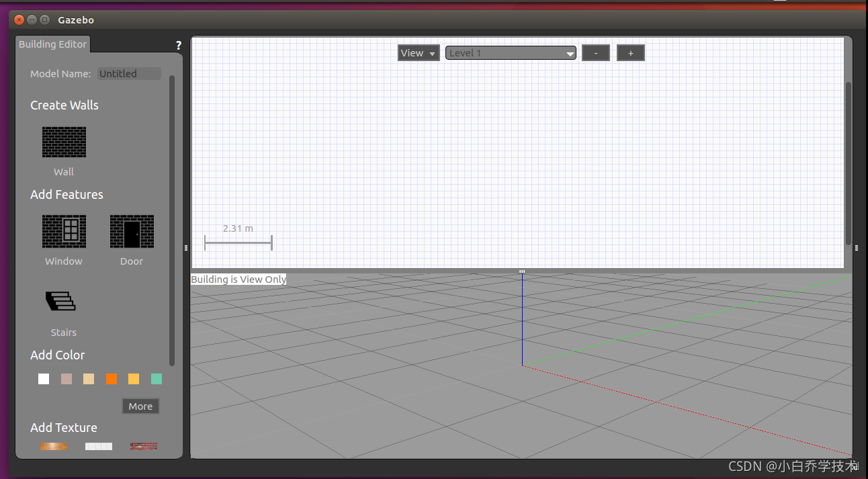Viewport: 868px width, 479px height.
Task: Select the teal green color swatch
Action: pos(157,379)
